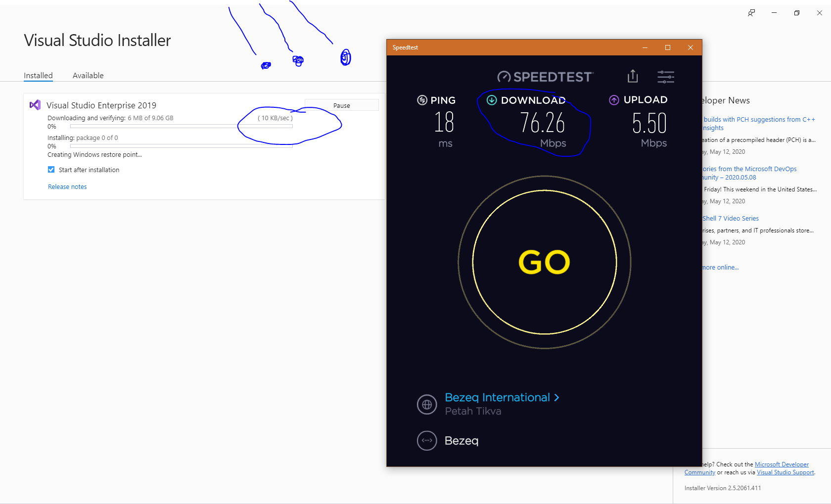Screen dimensions: 831x504
Task: Open Visual Studio Support link
Action: click(785, 472)
